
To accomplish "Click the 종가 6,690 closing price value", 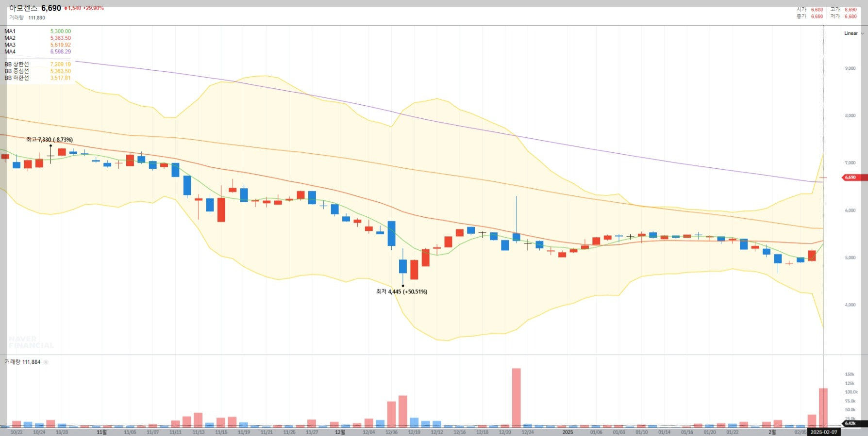I will point(817,16).
